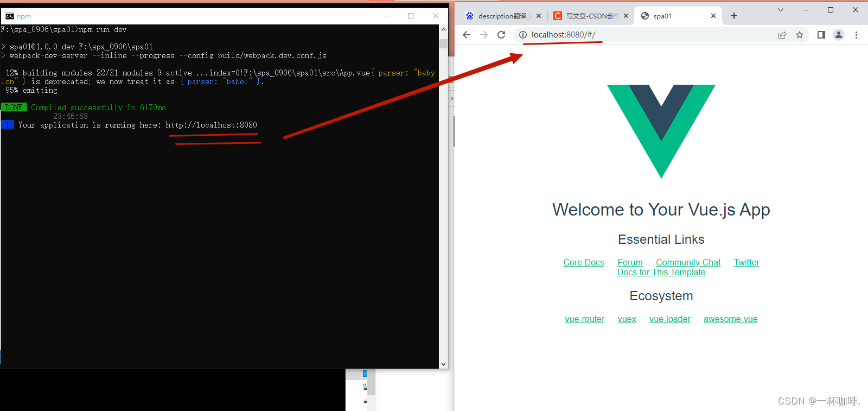Open the Chrome three-dot menu
Screen dimensions: 868x411
[x=857, y=35]
